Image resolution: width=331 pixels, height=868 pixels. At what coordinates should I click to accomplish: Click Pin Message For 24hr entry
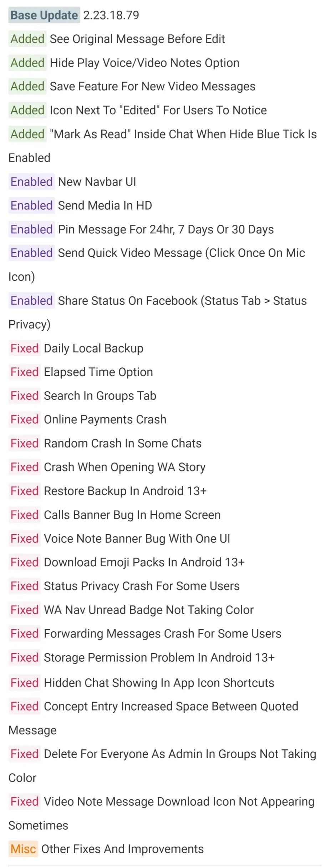[166, 229]
